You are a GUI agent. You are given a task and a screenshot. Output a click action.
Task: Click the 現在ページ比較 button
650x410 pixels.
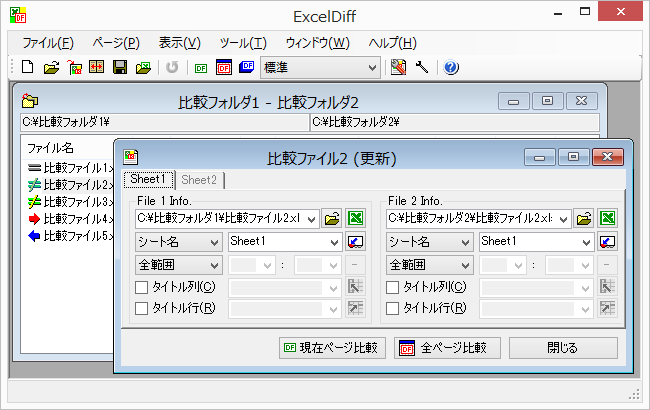pyautogui.click(x=332, y=348)
